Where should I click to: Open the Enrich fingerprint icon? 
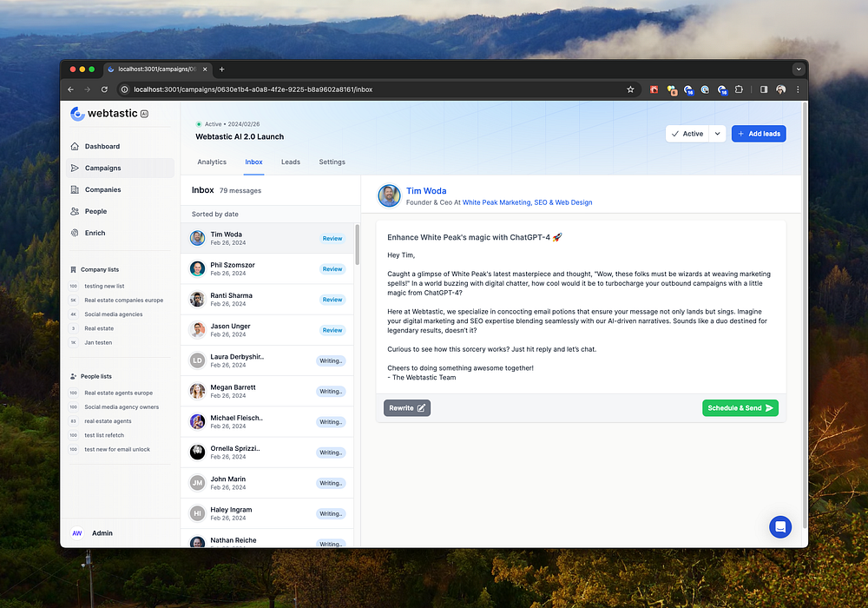point(75,233)
